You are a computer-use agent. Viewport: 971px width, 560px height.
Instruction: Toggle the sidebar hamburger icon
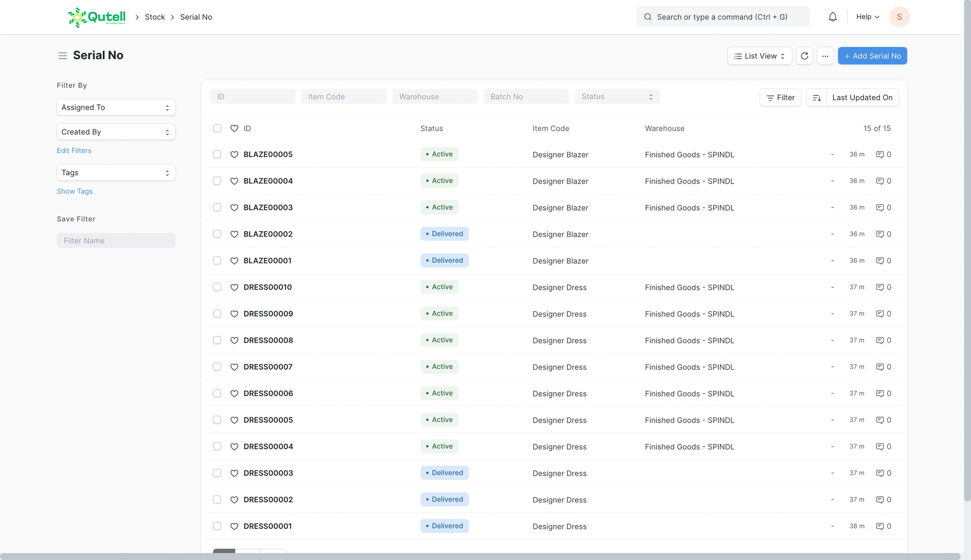(x=62, y=55)
